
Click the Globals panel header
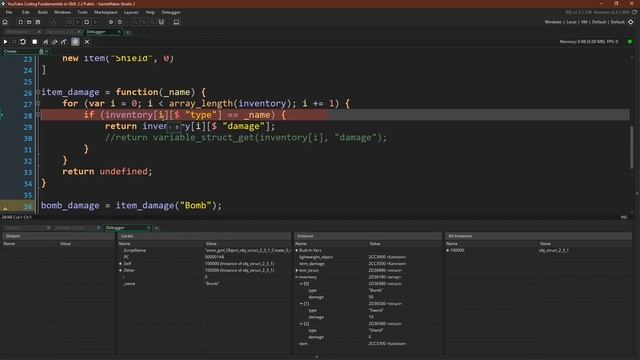(58, 236)
